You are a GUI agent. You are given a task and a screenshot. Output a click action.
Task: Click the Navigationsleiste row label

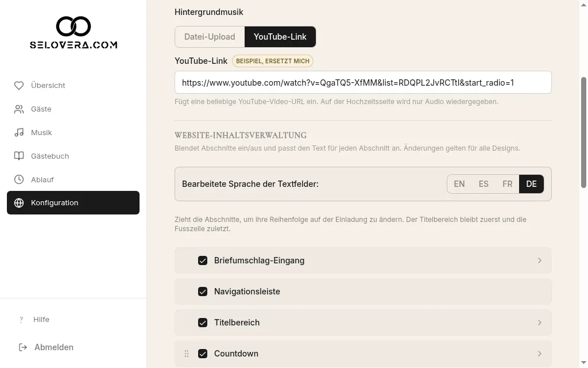pos(247,292)
